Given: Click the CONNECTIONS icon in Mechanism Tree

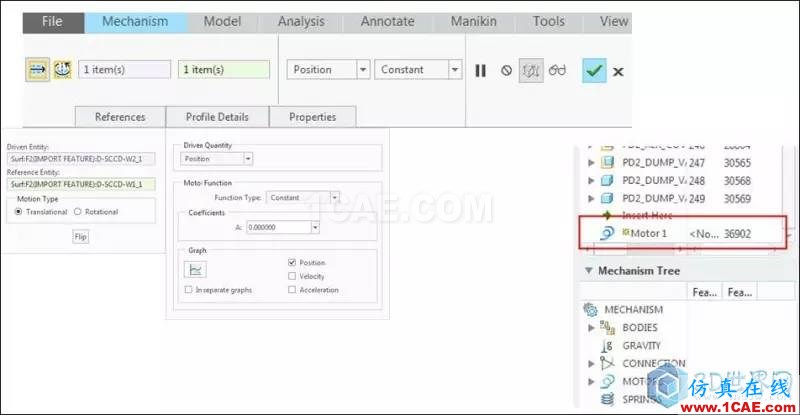Looking at the screenshot, I should tap(607, 363).
